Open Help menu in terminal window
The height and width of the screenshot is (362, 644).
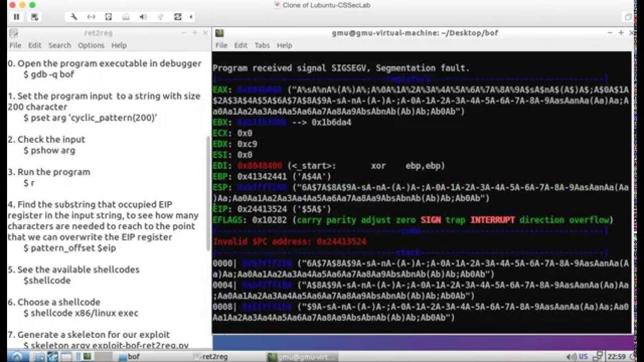click(x=284, y=45)
